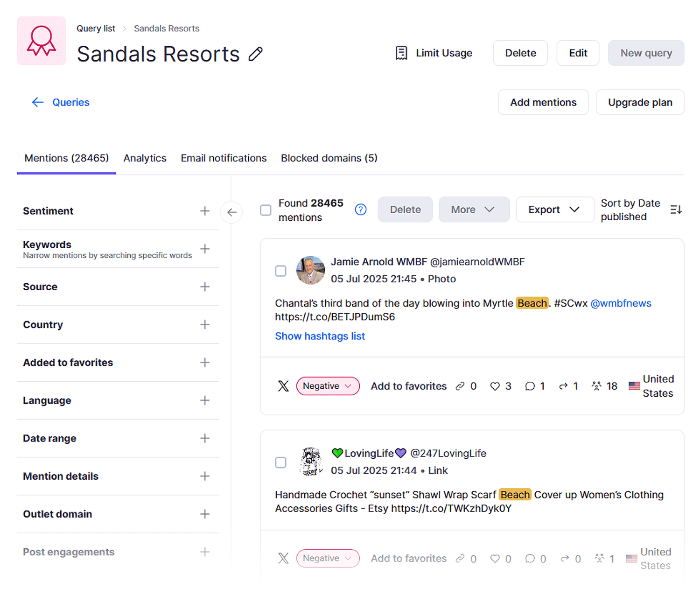The width and height of the screenshot is (700, 595).
Task: Click the X platform icon on Jamie Arnold's mention
Action: tap(283, 386)
